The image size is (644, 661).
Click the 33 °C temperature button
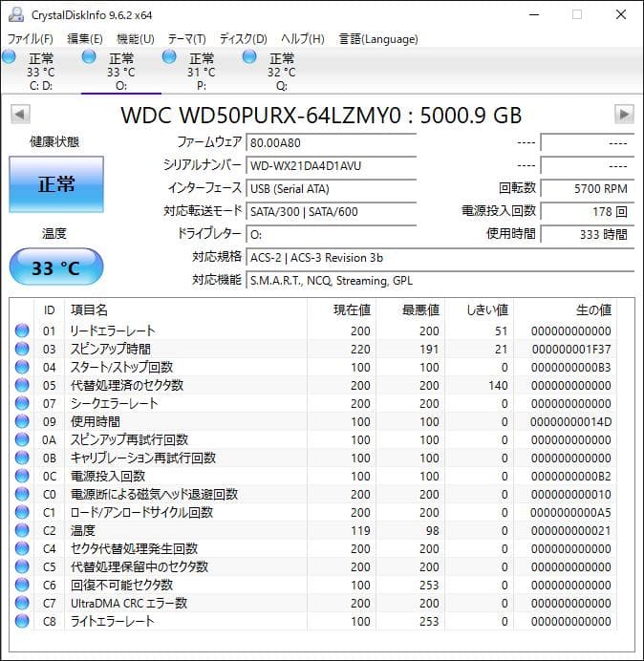tap(56, 267)
